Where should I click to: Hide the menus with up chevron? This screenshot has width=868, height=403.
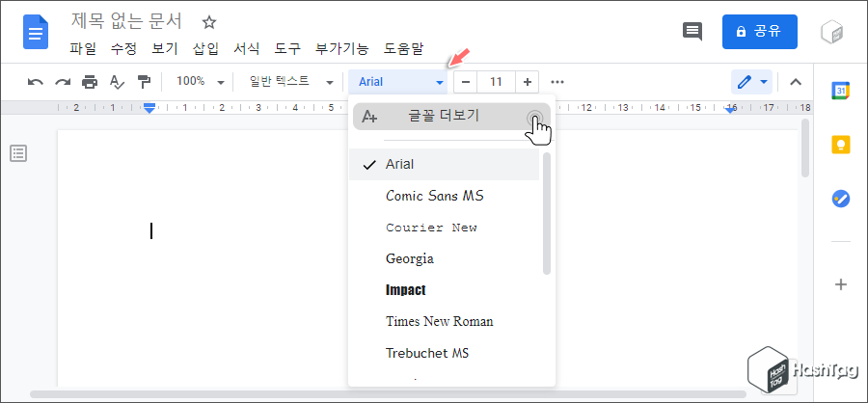point(796,82)
